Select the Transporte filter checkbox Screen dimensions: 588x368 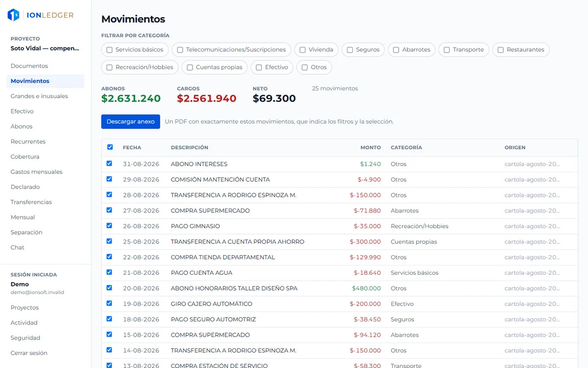pyautogui.click(x=446, y=50)
